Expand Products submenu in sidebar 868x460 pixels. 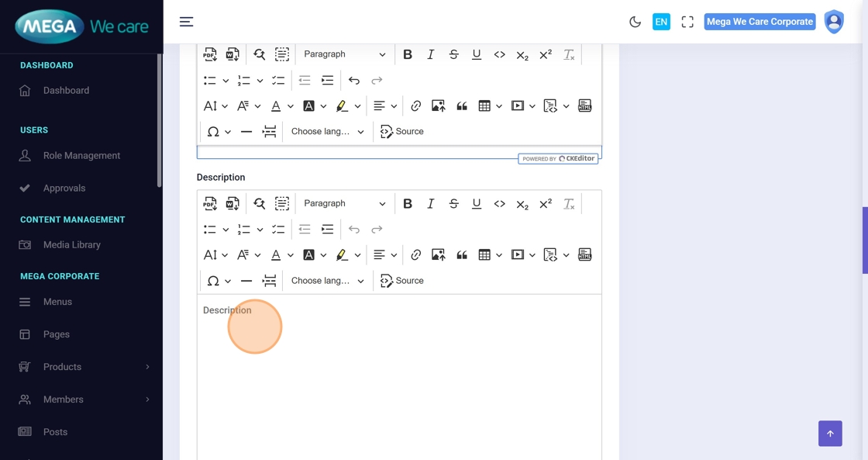click(x=147, y=367)
